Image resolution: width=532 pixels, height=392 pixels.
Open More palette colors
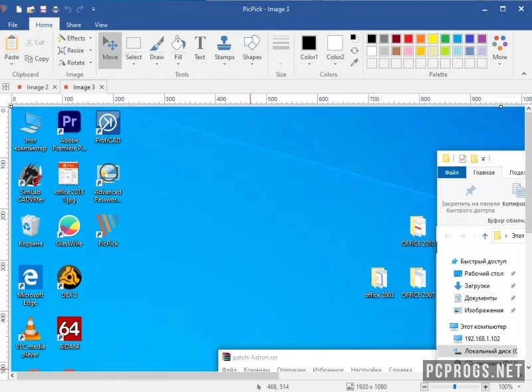click(500, 50)
